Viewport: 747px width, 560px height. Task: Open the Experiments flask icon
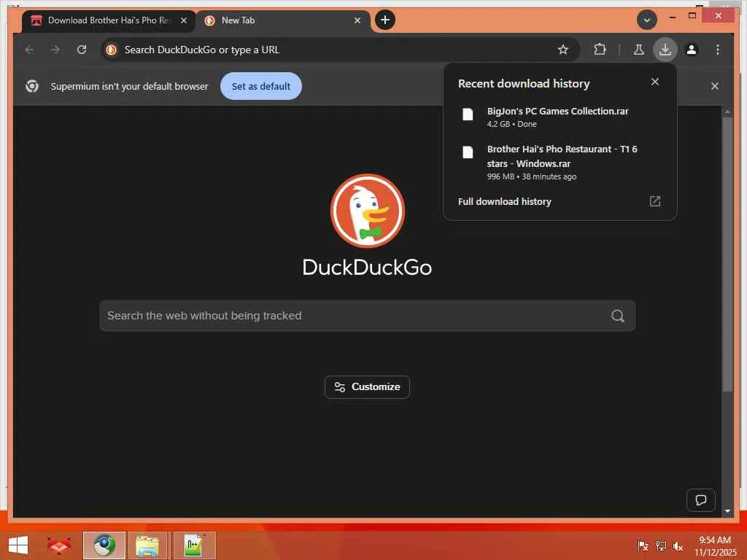[639, 50]
